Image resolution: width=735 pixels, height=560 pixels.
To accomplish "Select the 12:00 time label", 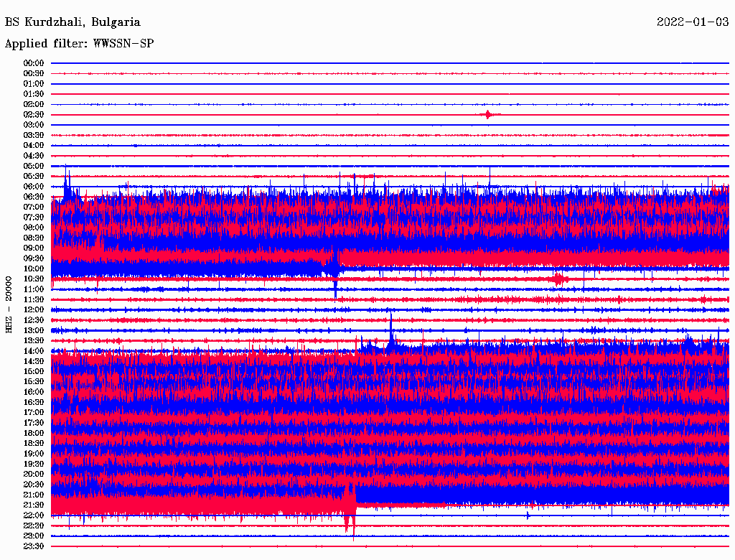I will pos(34,309).
